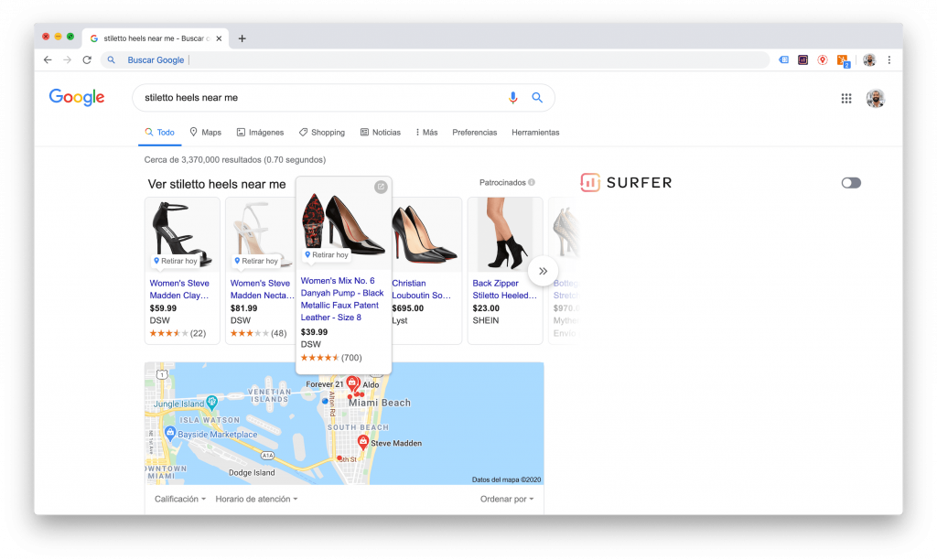Click the Danyah Pump shoe image

pyautogui.click(x=344, y=221)
